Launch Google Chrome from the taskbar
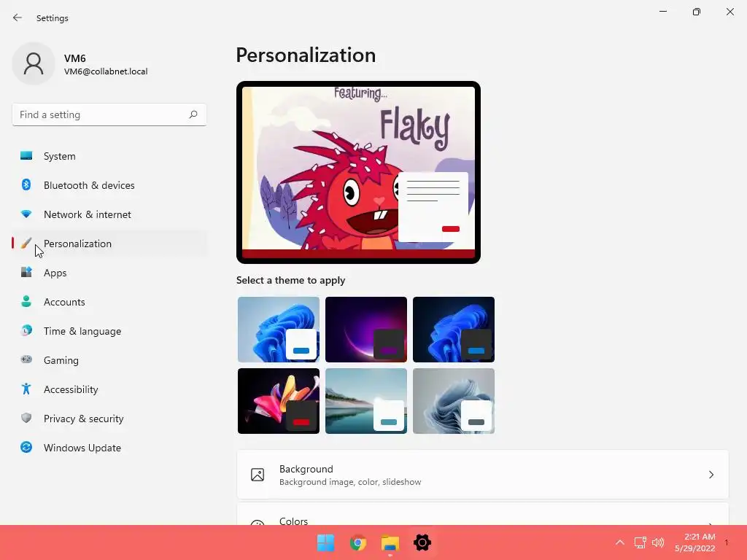 [357, 542]
